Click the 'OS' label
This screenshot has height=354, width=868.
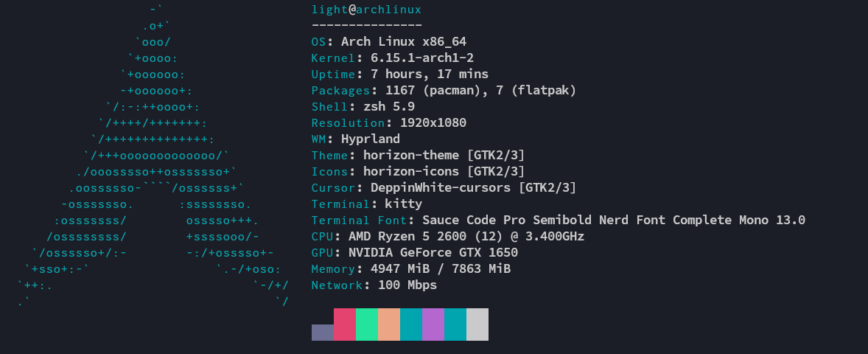[x=319, y=42]
